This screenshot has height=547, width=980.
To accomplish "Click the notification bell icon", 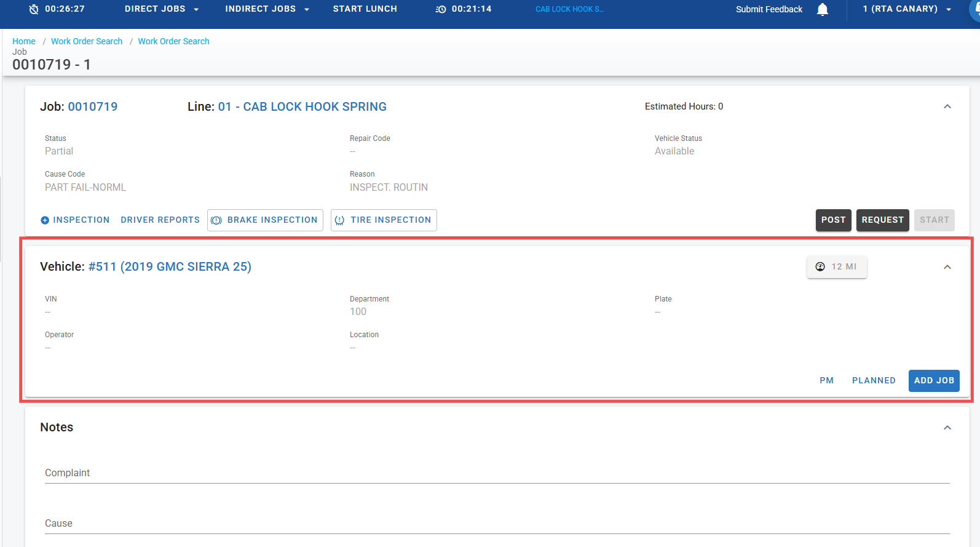I will [822, 9].
